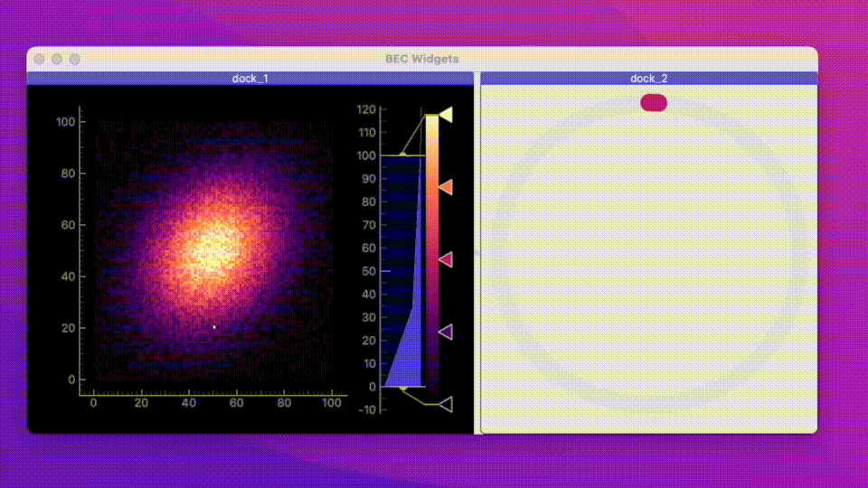Screen dimensions: 868x488
Task: Activate the dock_1 title bar
Action: pos(250,79)
